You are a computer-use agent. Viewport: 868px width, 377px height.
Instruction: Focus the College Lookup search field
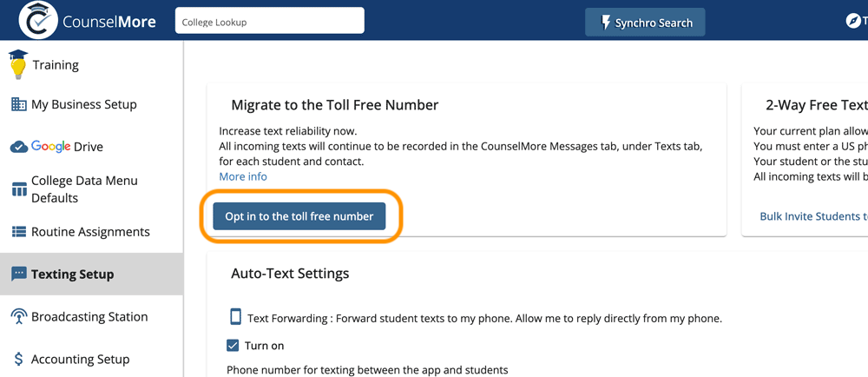270,21
